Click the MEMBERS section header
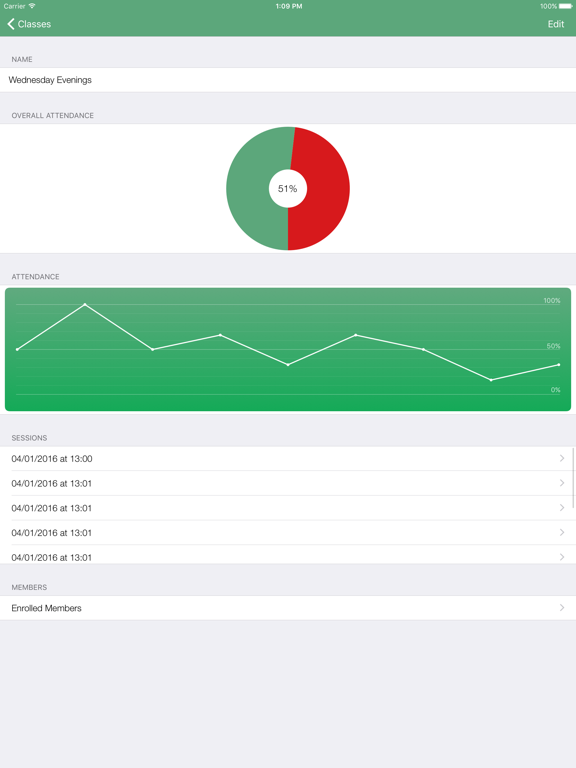The height and width of the screenshot is (768, 576). click(x=29, y=587)
